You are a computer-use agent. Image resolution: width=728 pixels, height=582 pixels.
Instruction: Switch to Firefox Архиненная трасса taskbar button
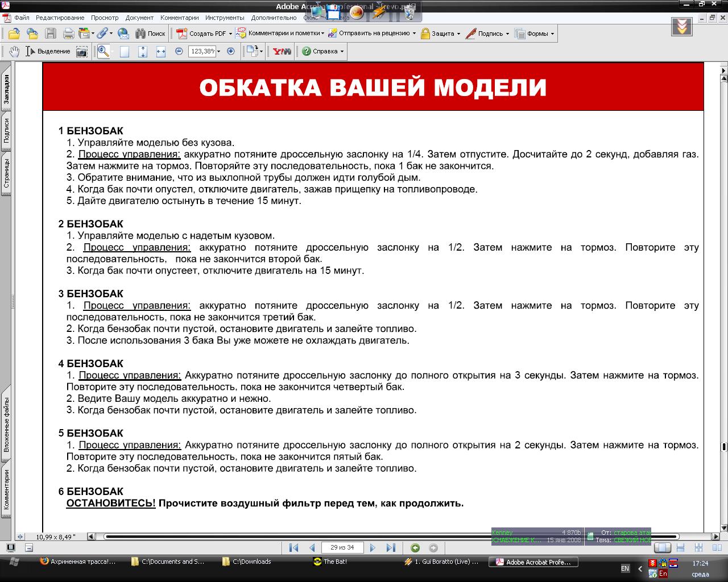pyautogui.click(x=78, y=562)
